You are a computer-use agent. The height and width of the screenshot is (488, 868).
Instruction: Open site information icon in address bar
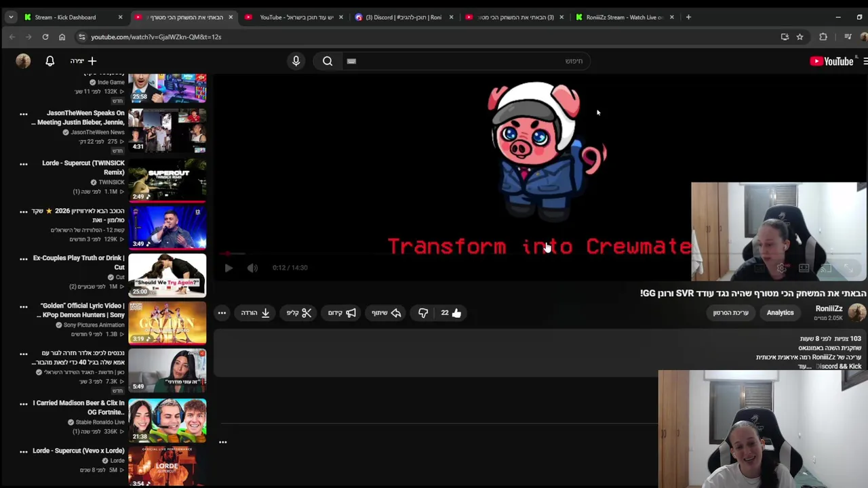81,37
